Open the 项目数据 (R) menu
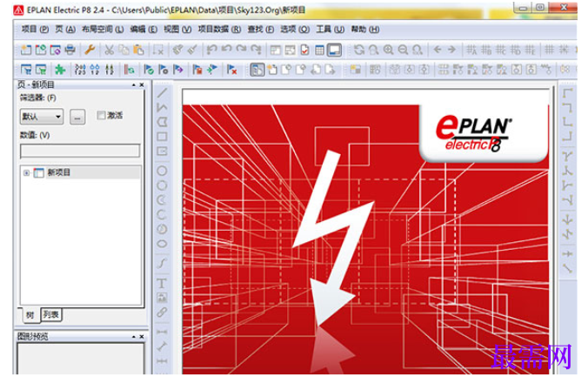The height and width of the screenshot is (384, 588). tap(219, 30)
